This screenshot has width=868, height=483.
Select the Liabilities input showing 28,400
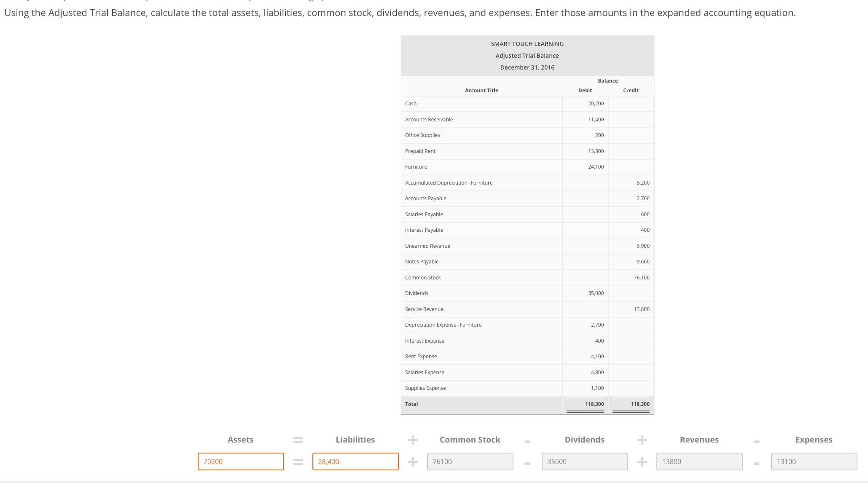355,461
